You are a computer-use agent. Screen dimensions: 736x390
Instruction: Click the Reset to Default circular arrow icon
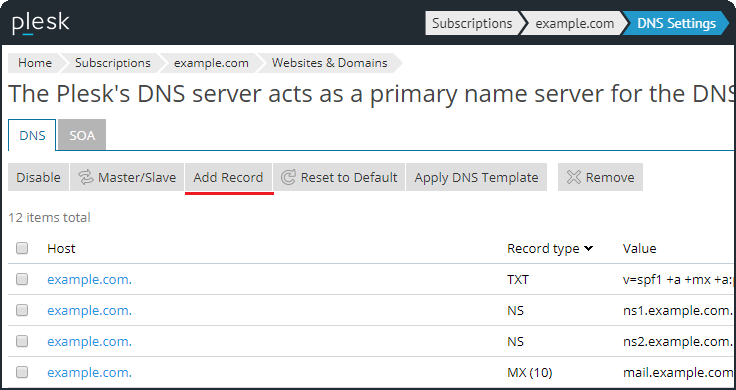point(288,177)
